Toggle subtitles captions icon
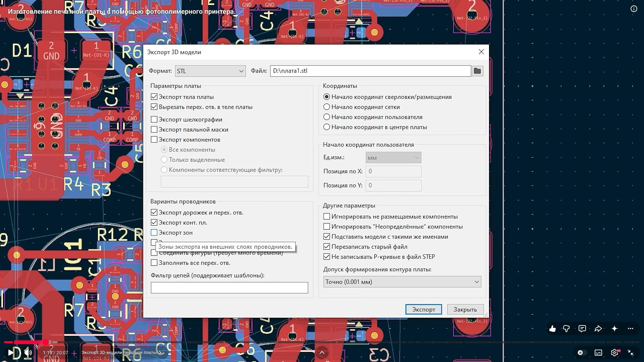Image resolution: width=644 pixels, height=362 pixels. pyautogui.click(x=598, y=353)
